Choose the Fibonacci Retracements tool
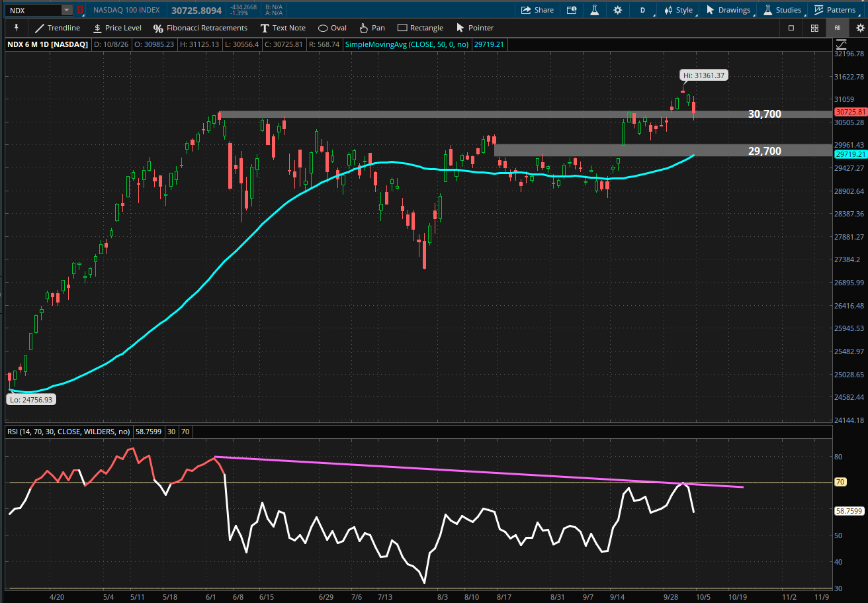This screenshot has width=868, height=603. (200, 28)
